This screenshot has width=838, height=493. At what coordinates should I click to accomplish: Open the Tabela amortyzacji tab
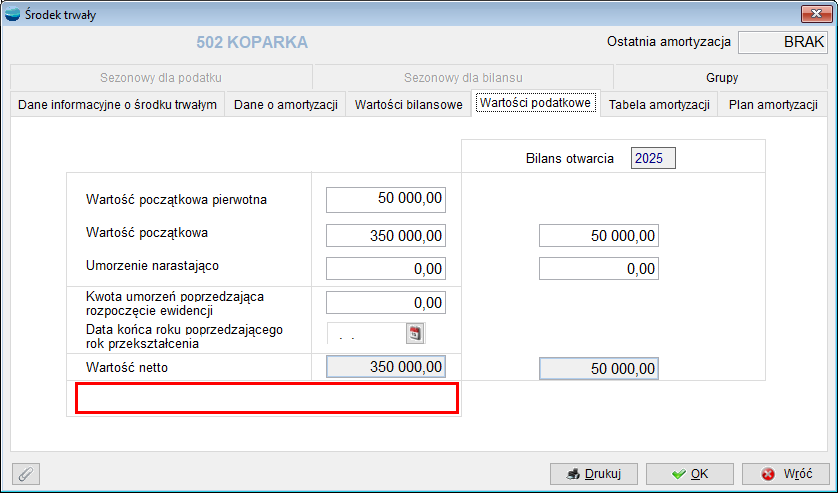click(x=659, y=104)
